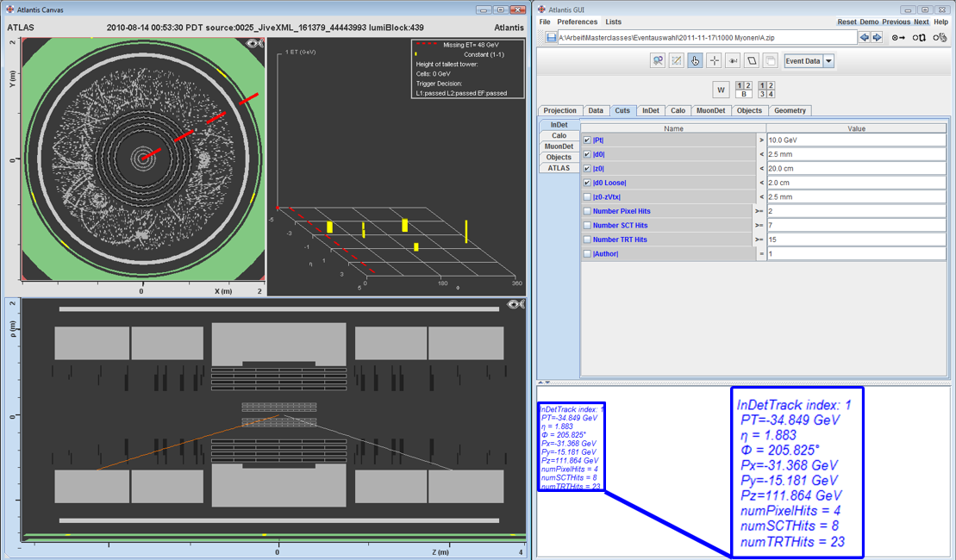This screenshot has height=560, width=956.
Task: Click Demo in the top-right menu bar
Action: (x=869, y=22)
